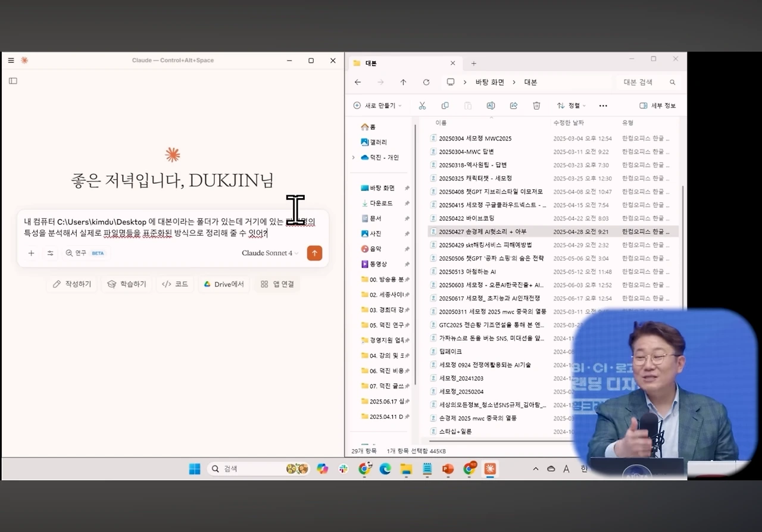Open Microsoft Edge from the taskbar

(385, 469)
